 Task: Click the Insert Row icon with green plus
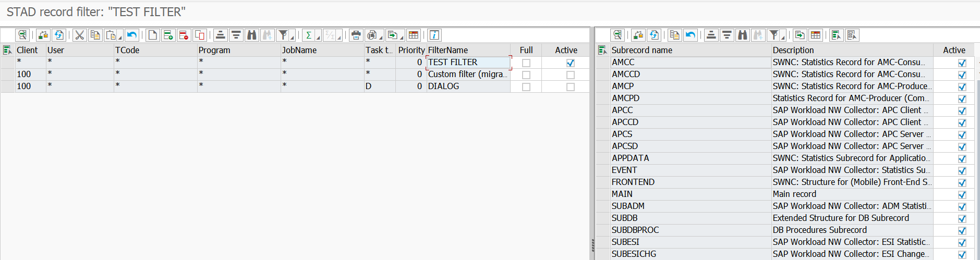(x=168, y=35)
